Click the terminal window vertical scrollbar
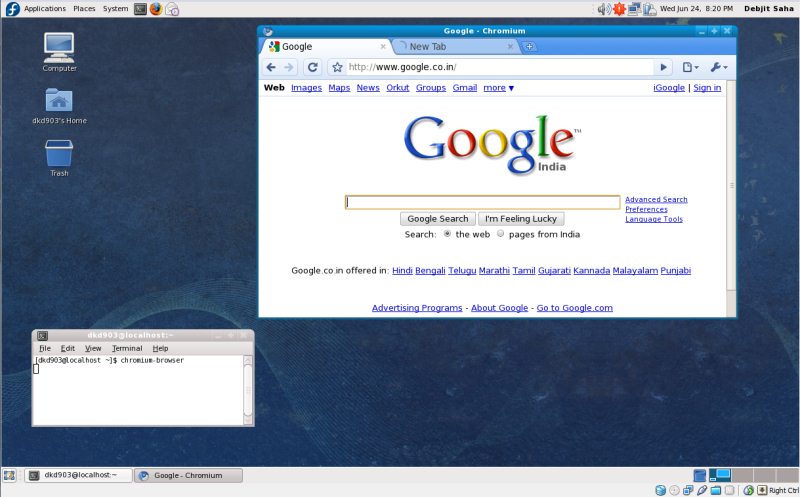 (248, 388)
